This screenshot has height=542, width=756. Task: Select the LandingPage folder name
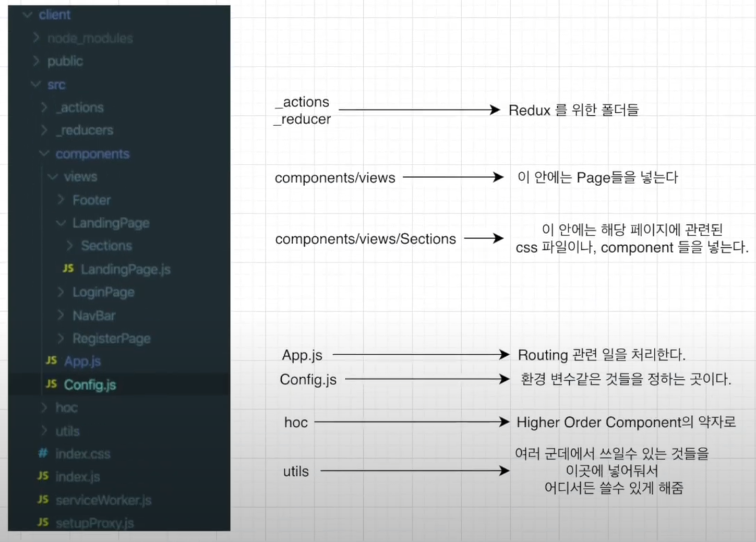111,223
